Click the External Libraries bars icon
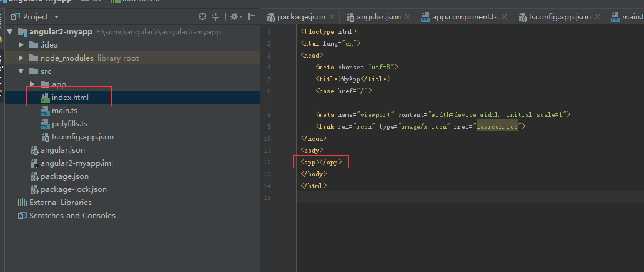The width and height of the screenshot is (644, 272). tap(22, 203)
